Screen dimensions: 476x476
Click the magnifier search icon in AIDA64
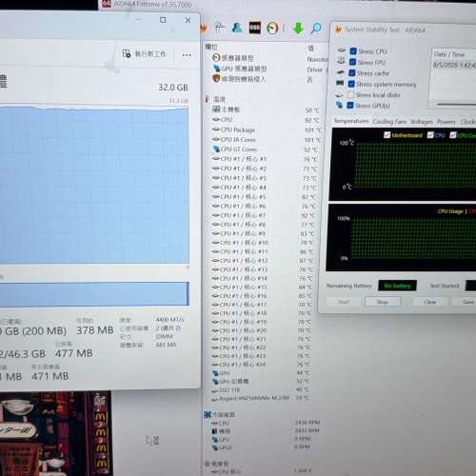tap(316, 29)
